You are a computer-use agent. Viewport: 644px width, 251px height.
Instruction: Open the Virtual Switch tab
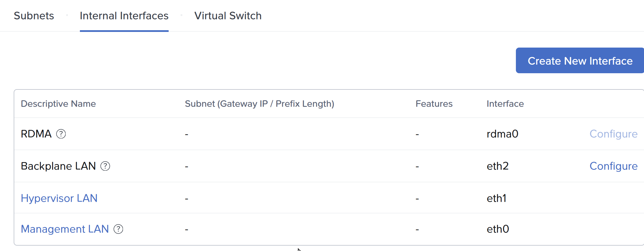click(x=228, y=16)
